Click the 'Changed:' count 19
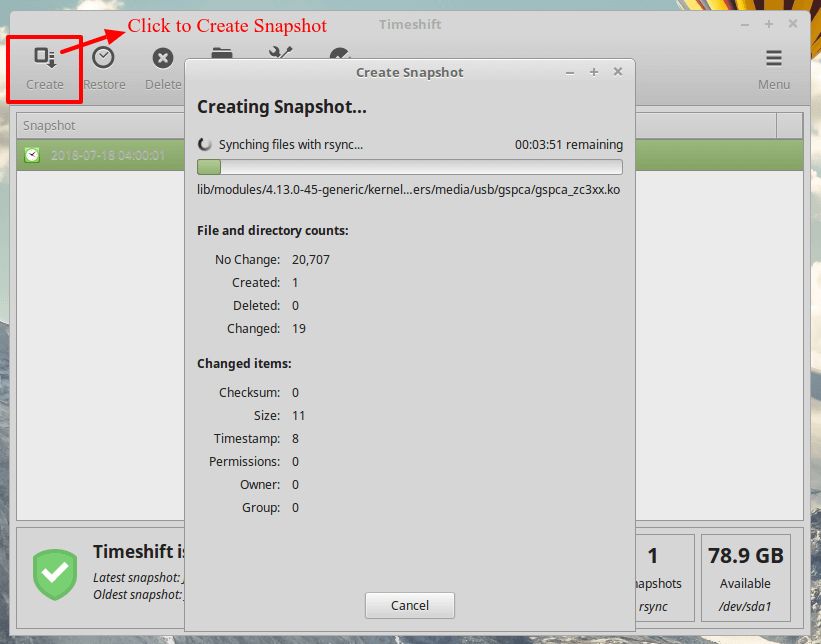The width and height of the screenshot is (821, 644). click(x=298, y=329)
